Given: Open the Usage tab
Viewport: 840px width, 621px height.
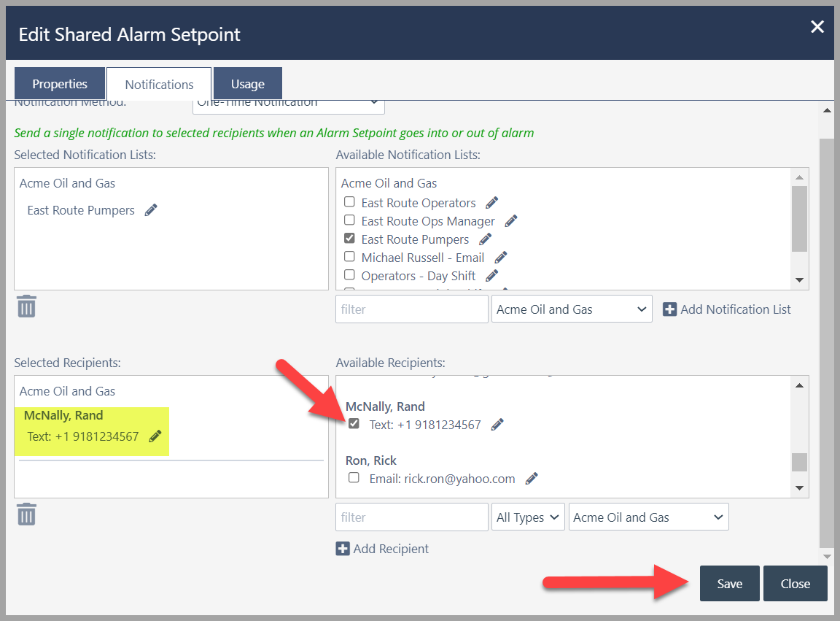Looking at the screenshot, I should [x=247, y=84].
